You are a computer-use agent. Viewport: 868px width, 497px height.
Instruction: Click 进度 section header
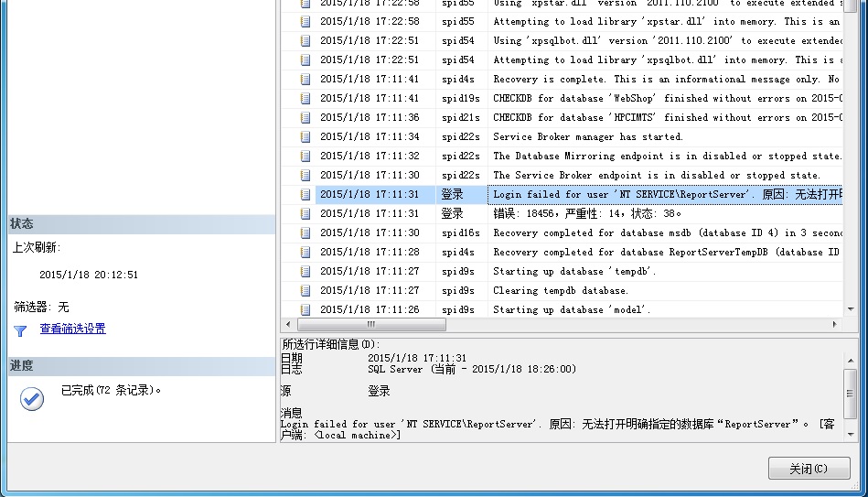coord(141,366)
